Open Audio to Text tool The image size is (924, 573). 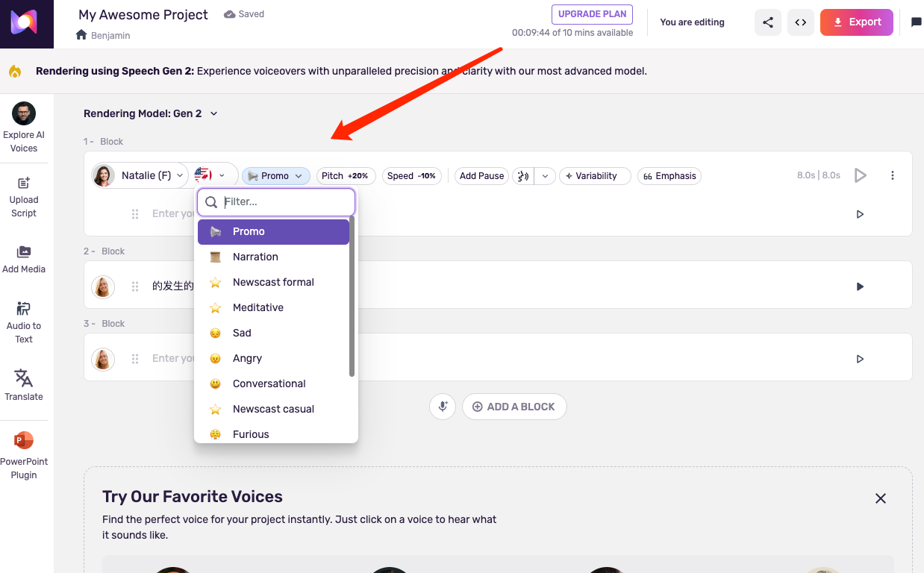(x=24, y=322)
